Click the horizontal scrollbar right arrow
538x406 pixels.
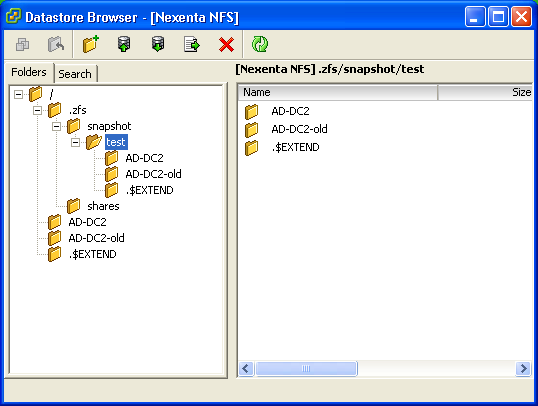pos(523,369)
